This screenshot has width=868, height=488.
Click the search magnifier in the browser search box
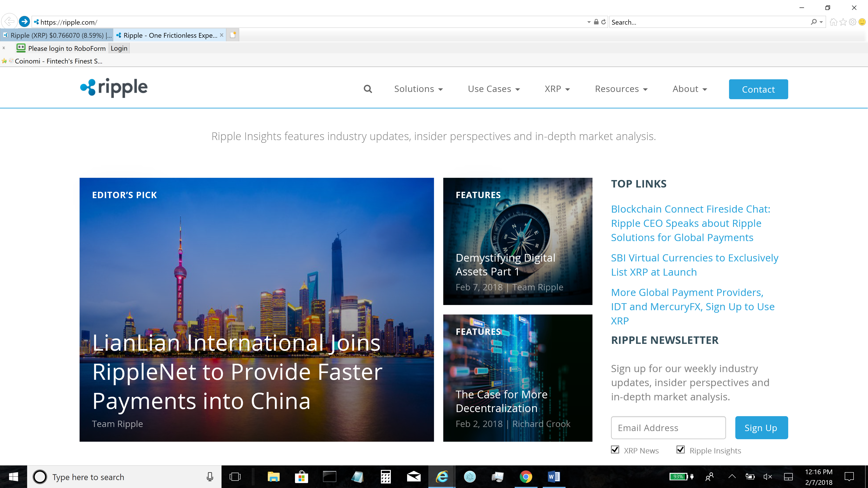coord(814,22)
